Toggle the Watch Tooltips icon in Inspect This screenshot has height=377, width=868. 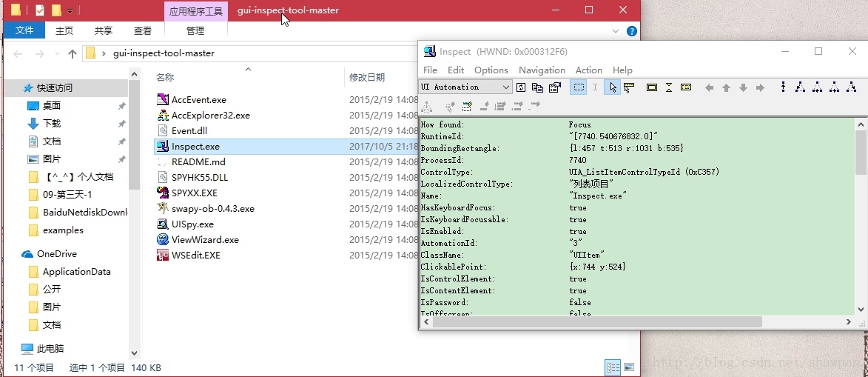point(628,87)
